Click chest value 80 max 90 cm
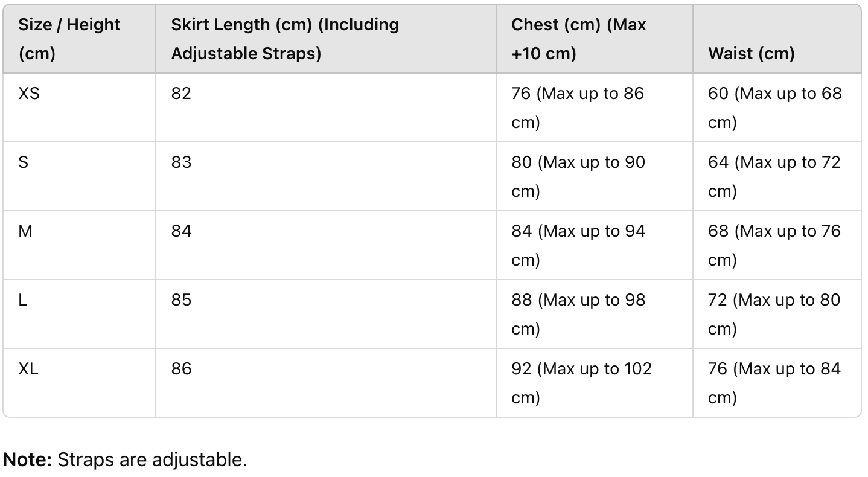This screenshot has height=477, width=868. [578, 177]
